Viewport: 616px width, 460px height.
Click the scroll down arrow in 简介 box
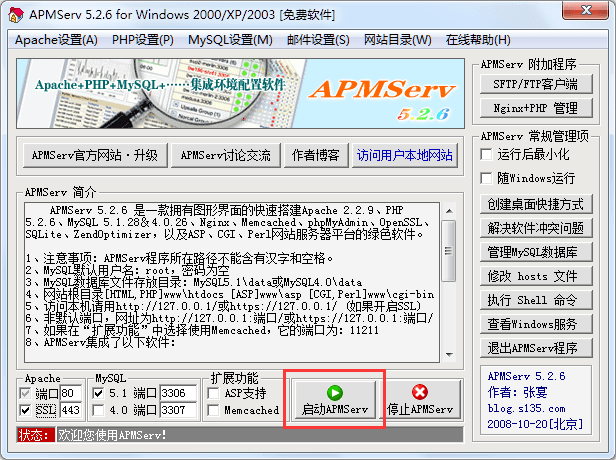[x=449, y=354]
